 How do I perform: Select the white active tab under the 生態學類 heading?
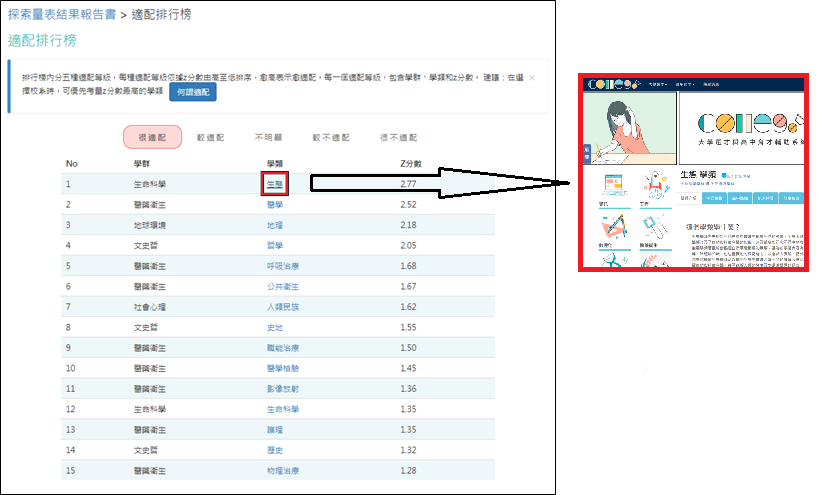coord(689,198)
